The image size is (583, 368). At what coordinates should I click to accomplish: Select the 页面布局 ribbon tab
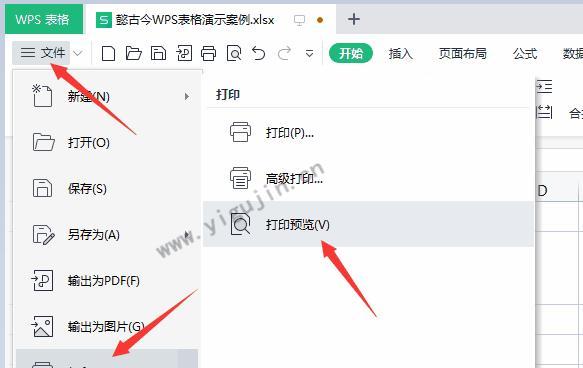click(x=463, y=54)
